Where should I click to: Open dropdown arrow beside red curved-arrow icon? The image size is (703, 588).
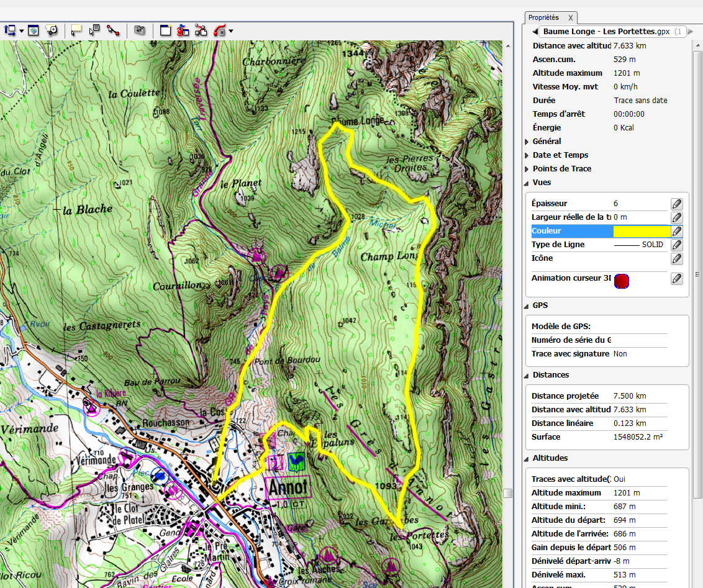point(231,30)
